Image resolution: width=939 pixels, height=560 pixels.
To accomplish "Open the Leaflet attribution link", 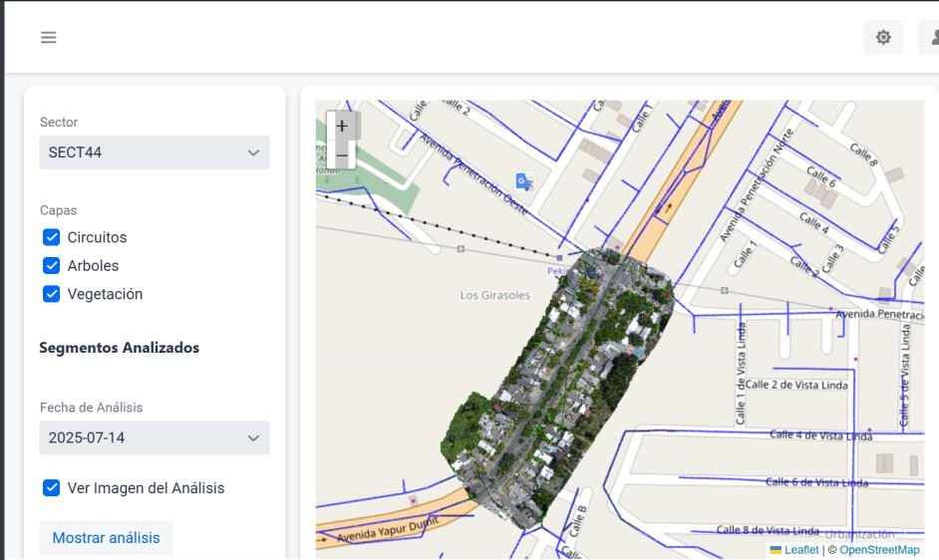I will point(801,550).
